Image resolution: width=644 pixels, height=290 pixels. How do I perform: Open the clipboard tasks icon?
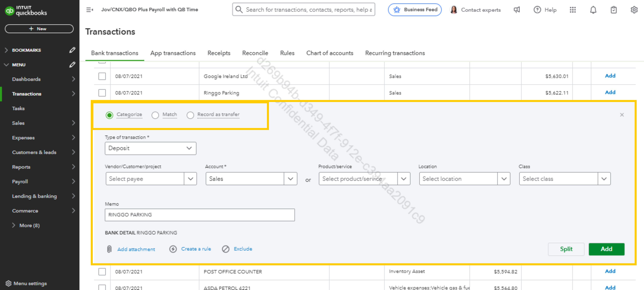[x=614, y=10]
